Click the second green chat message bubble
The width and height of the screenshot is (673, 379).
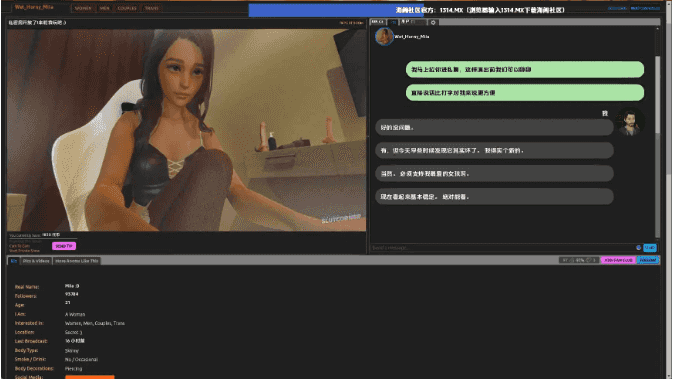[x=525, y=93]
